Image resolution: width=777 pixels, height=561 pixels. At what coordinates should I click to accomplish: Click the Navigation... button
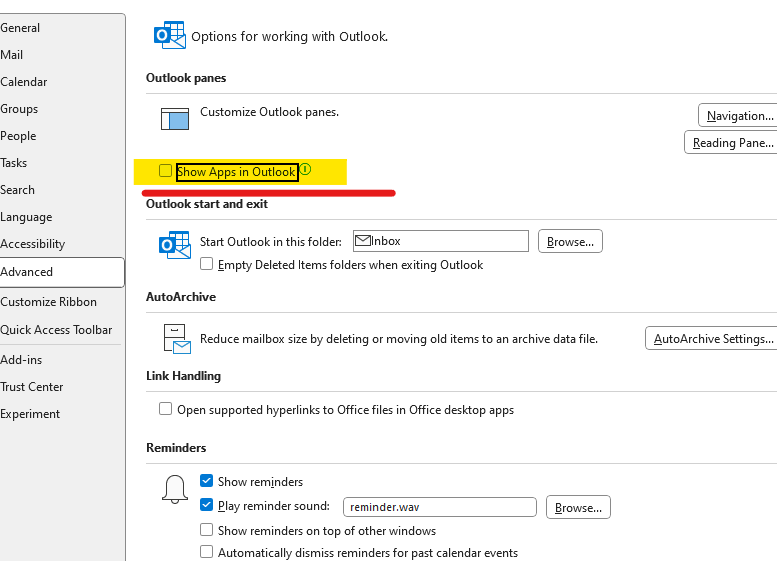click(738, 115)
